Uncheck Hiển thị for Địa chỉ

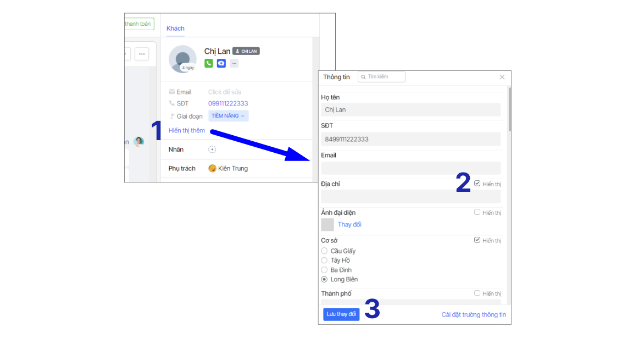click(x=477, y=184)
